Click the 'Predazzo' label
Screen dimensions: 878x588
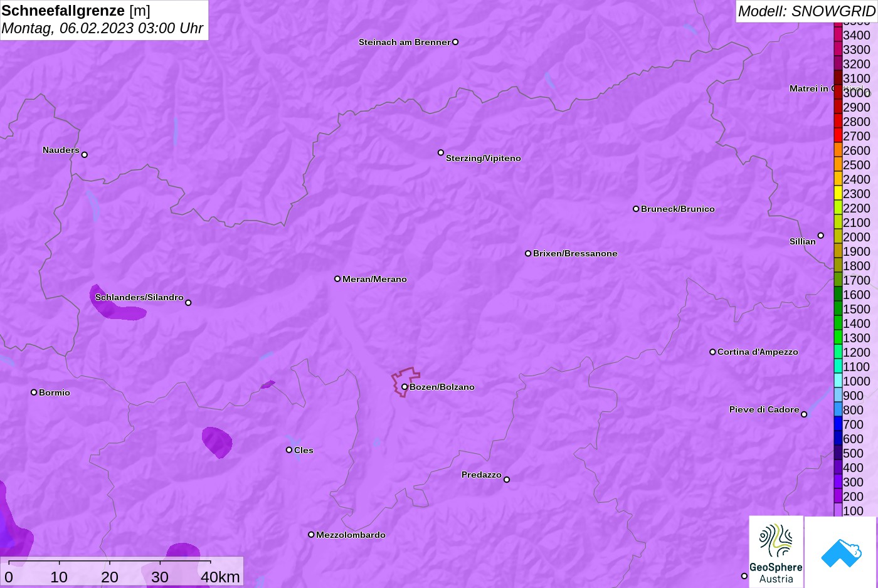482,475
